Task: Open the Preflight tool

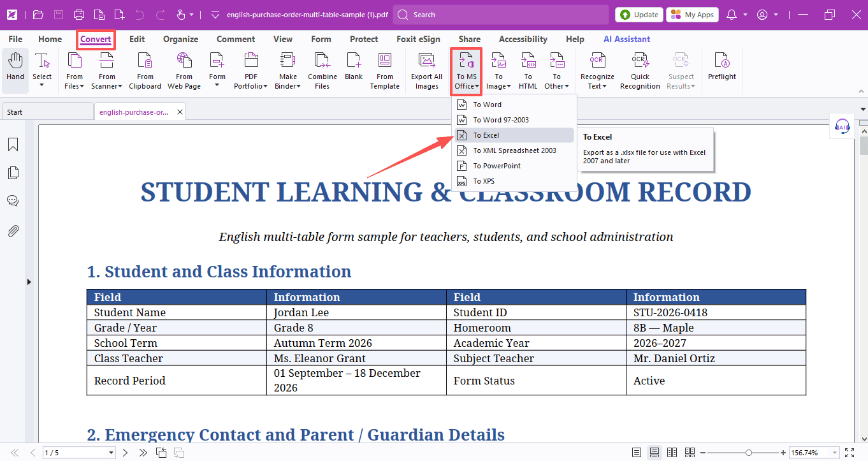Action: [x=722, y=67]
